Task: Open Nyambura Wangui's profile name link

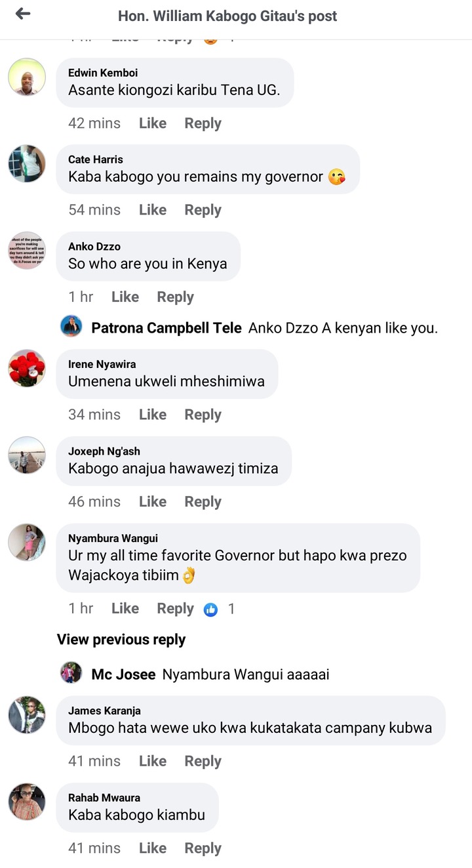Action: coord(113,538)
